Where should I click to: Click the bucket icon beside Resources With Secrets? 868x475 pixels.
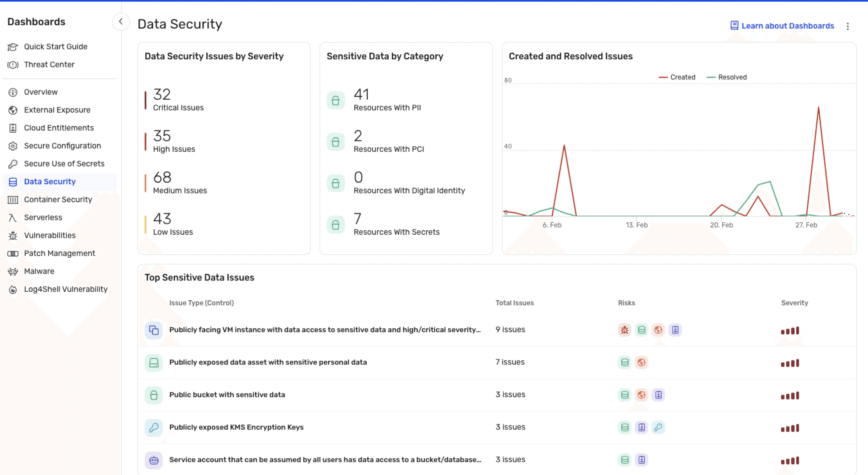coord(336,225)
